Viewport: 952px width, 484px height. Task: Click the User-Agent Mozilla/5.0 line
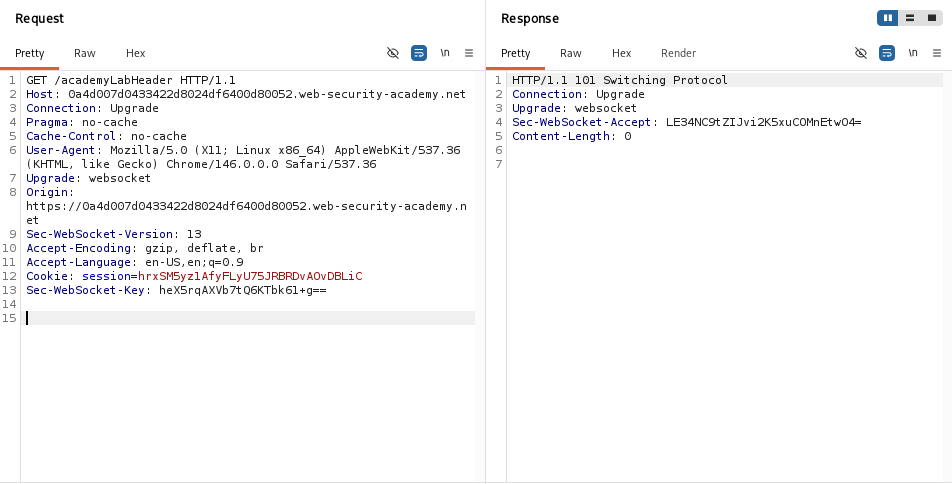coord(243,150)
